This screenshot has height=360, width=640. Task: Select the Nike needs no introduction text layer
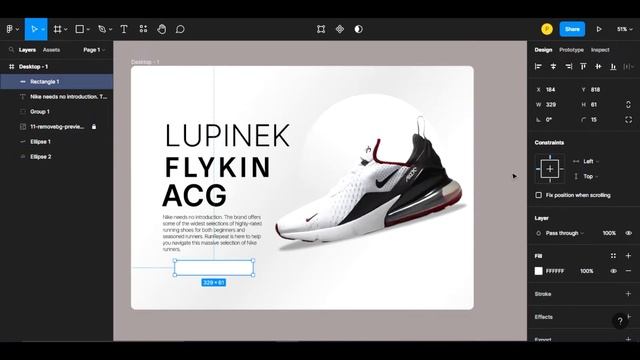[x=57, y=97]
